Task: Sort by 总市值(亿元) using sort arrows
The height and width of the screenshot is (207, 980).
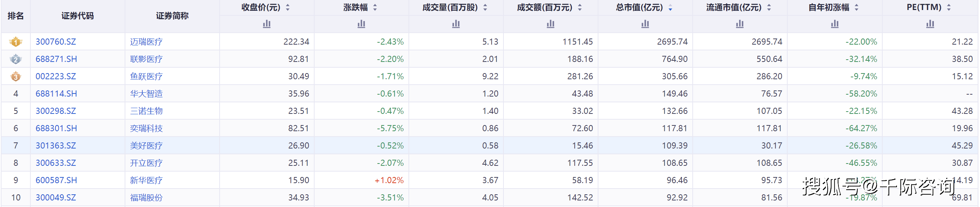Action: [x=670, y=7]
